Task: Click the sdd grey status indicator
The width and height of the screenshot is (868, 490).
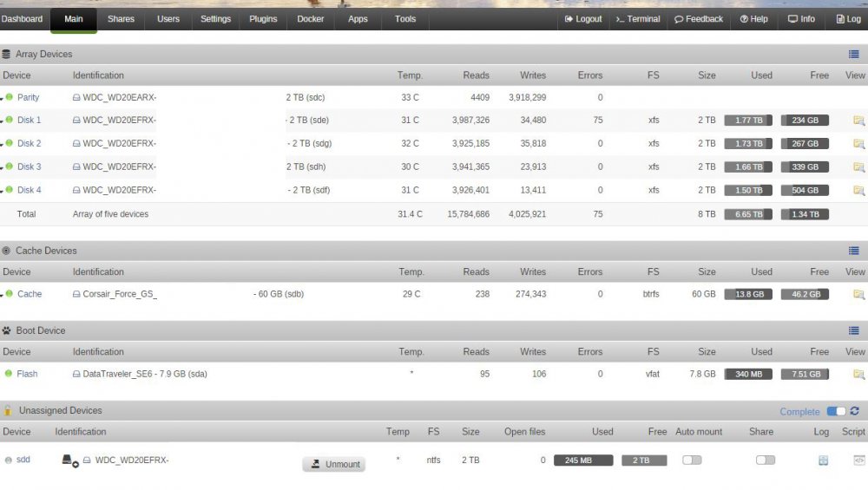Action: point(9,461)
